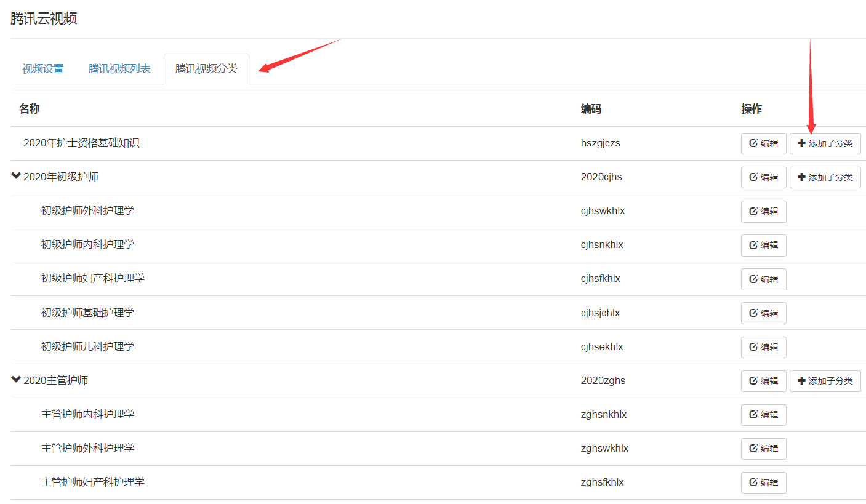Viewport: 866px width, 504px height.
Task: Click 编辑 for 2020年初级护师
Action: click(x=763, y=177)
